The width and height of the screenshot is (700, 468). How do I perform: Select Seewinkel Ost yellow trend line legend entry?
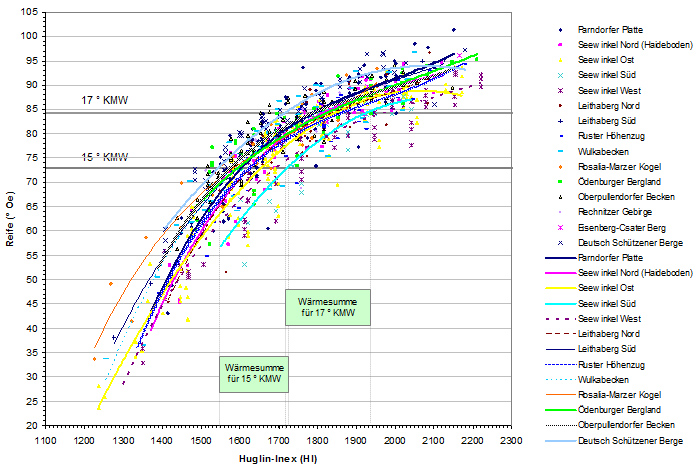(x=590, y=288)
